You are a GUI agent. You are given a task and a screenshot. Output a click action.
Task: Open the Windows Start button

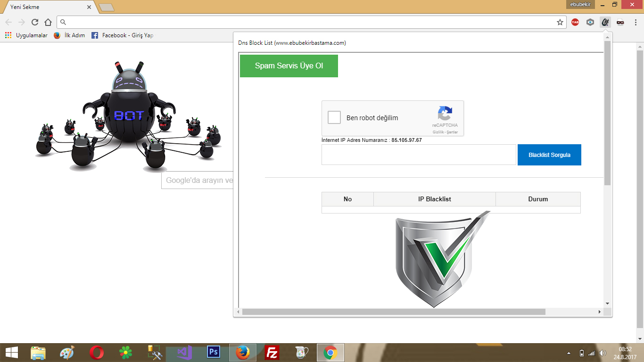pos(11,353)
